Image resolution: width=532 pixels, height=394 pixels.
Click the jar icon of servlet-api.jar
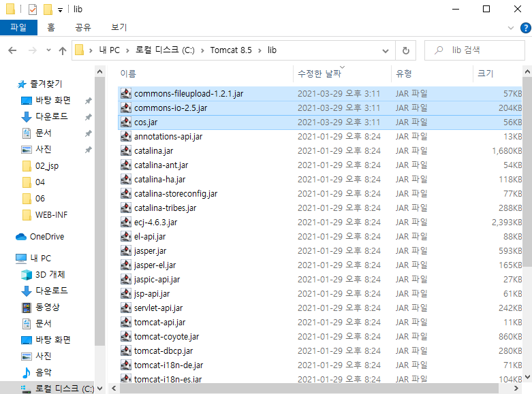click(126, 308)
